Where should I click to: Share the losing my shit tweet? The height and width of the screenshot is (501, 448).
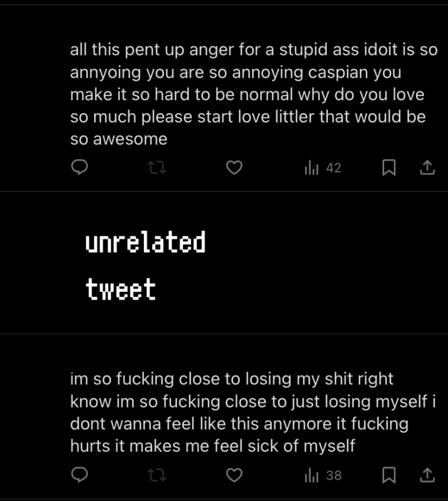coord(427,474)
